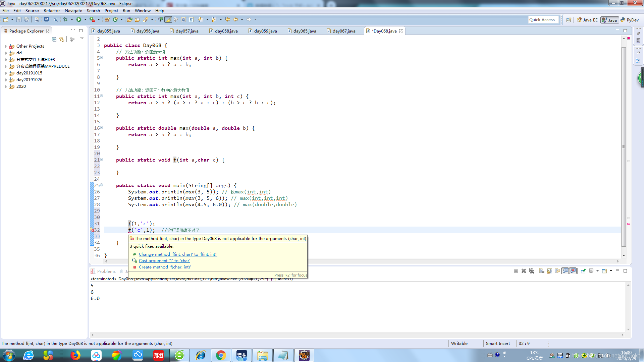Open Chrome from the taskbar
The width and height of the screenshot is (644, 362).
point(221,355)
